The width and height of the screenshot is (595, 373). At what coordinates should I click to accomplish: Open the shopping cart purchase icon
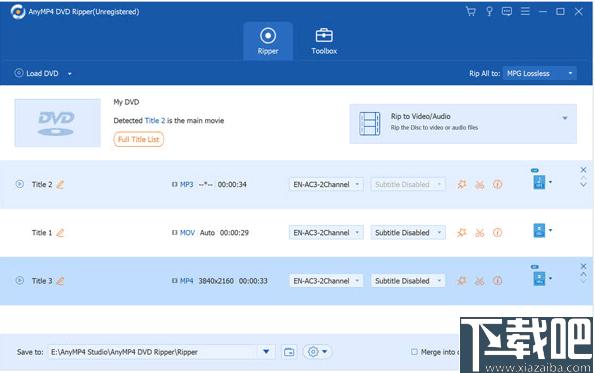[471, 11]
